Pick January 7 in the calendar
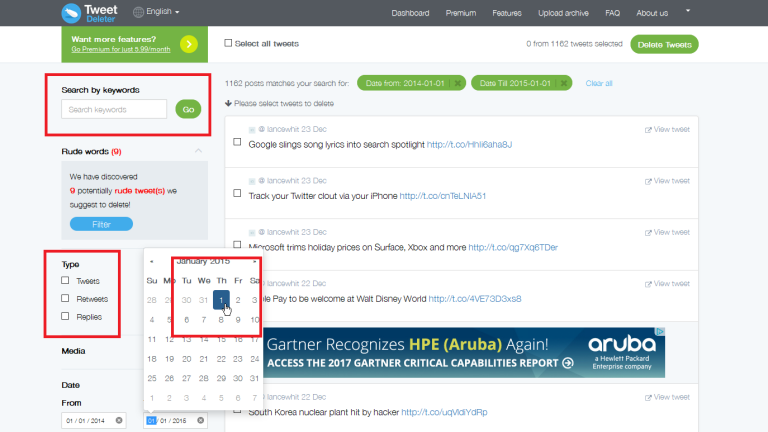This screenshot has height=432, width=768. point(204,320)
